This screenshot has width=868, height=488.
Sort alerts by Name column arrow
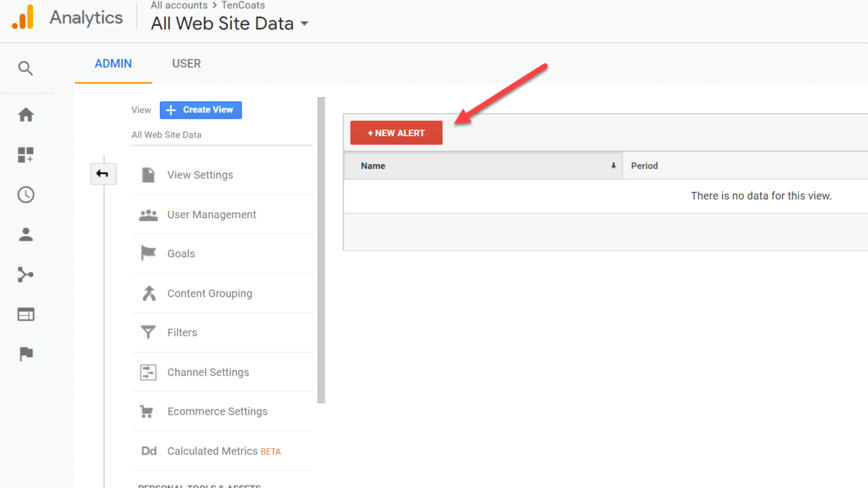(613, 166)
